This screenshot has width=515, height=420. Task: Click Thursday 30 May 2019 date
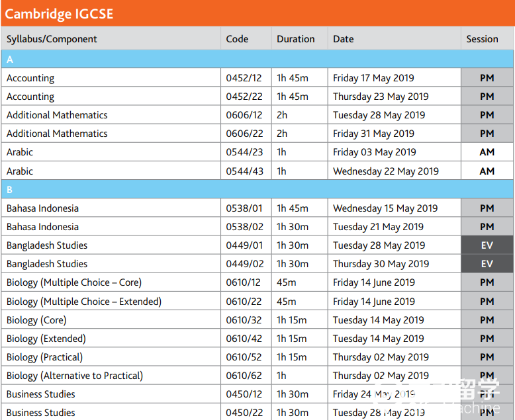381,264
